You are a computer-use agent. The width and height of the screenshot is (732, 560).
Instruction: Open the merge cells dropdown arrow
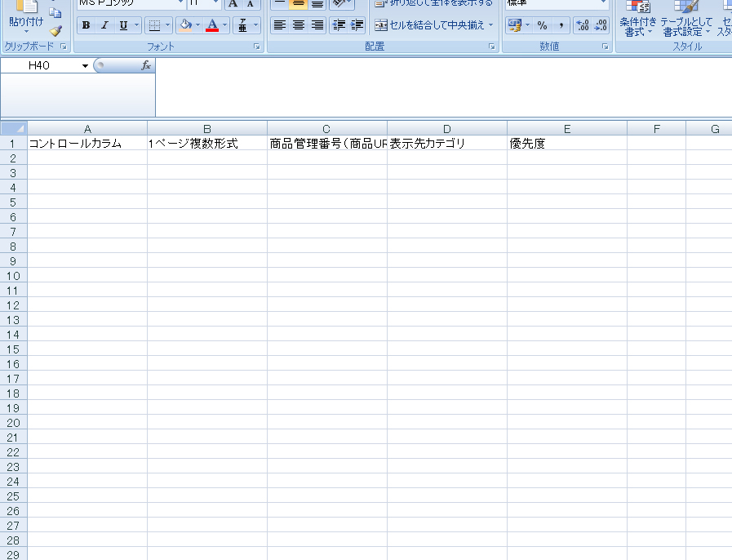tap(490, 25)
